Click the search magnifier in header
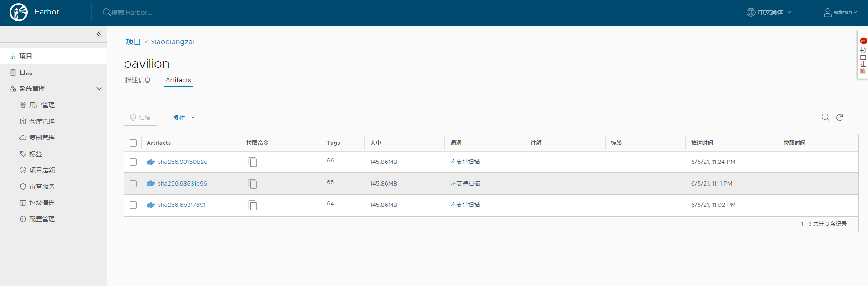The image size is (868, 286). click(106, 12)
